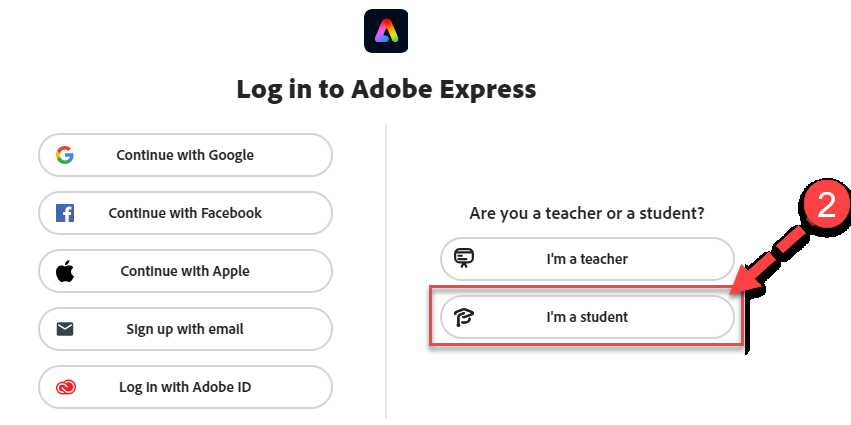This screenshot has width=851, height=425.
Task: Click the blue Facebook 'f' icon
Action: tap(65, 213)
